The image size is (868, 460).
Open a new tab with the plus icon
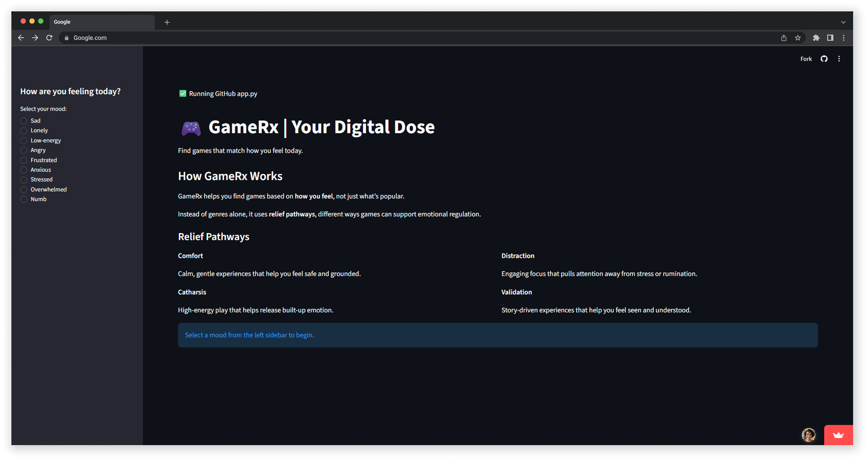(x=167, y=22)
